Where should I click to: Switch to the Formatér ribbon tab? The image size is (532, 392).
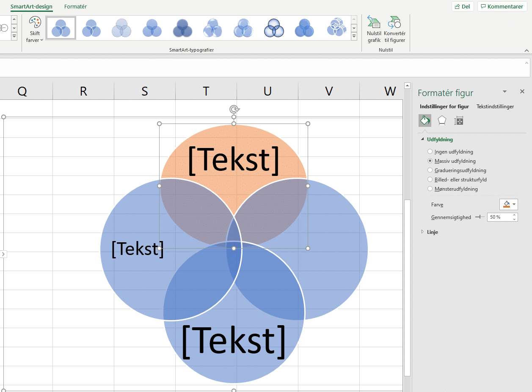[75, 7]
